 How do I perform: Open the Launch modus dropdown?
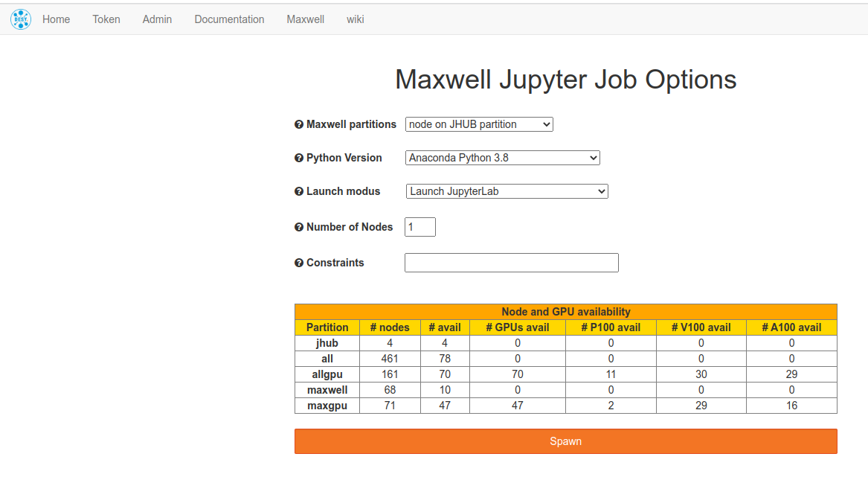(x=507, y=191)
